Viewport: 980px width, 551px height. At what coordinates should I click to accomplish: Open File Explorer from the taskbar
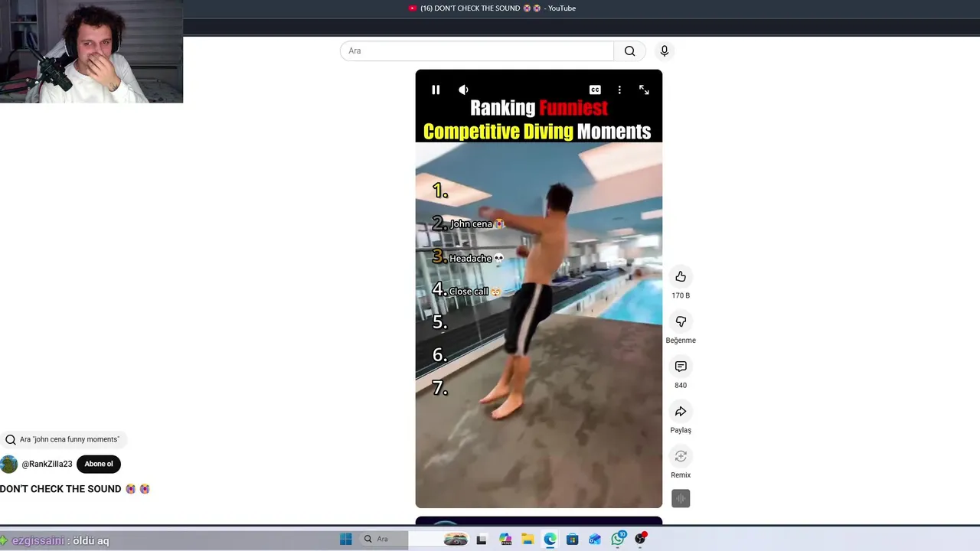pos(528,539)
